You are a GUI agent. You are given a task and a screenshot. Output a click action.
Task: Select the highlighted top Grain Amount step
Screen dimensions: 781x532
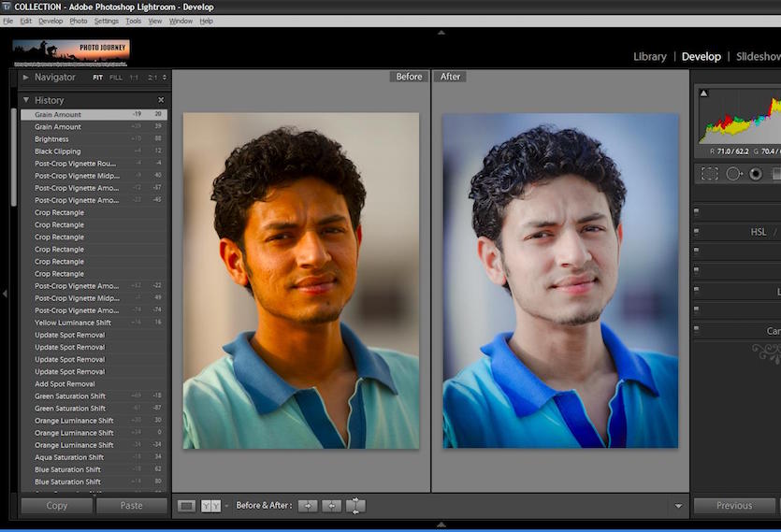tap(94, 115)
